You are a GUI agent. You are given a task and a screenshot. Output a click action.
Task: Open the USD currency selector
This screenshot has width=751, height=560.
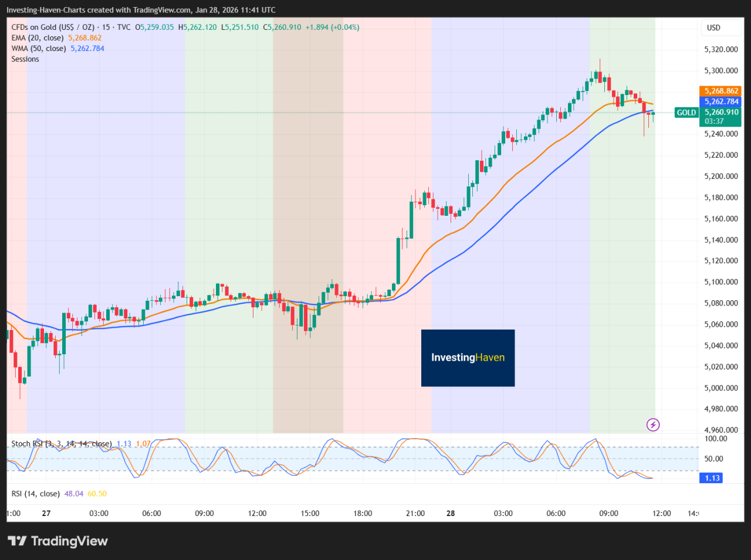(x=721, y=27)
